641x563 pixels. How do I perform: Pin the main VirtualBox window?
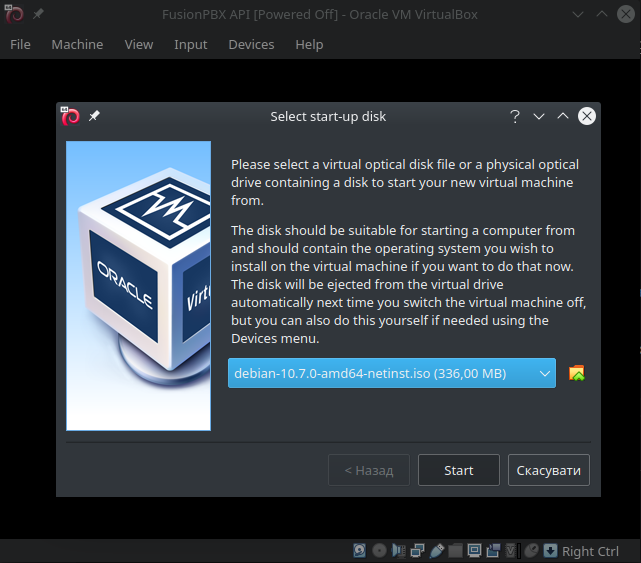pos(38,14)
